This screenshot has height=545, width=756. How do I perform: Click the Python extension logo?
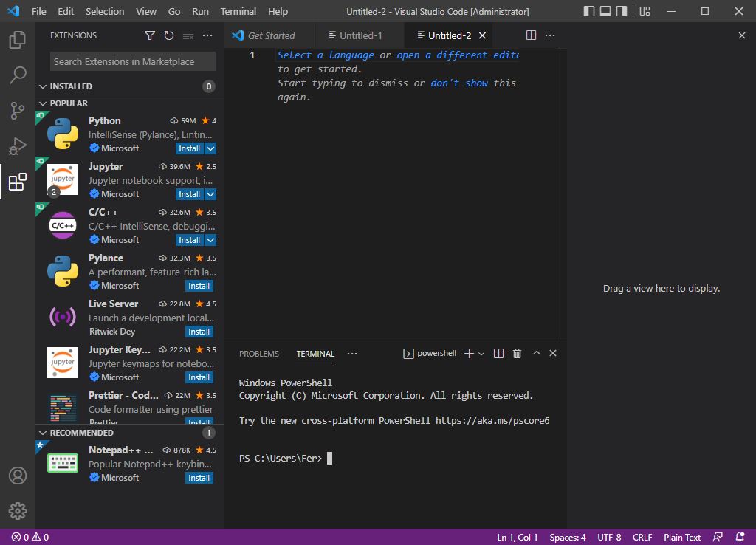63,134
